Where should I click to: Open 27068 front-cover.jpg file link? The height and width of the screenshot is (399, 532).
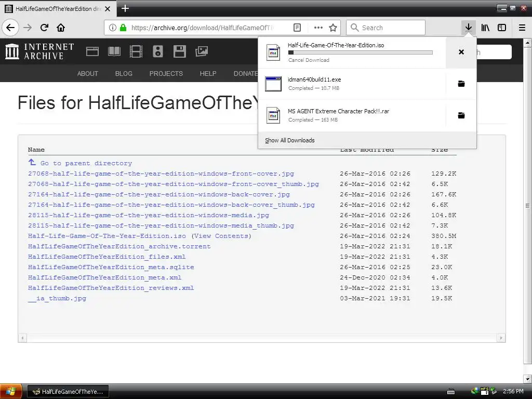[x=161, y=174]
